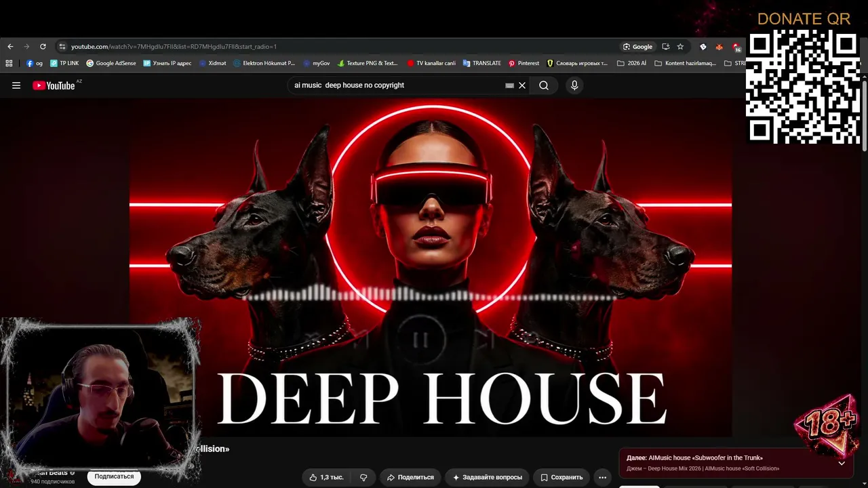
Task: Open the myGov bookmark
Action: click(317, 63)
